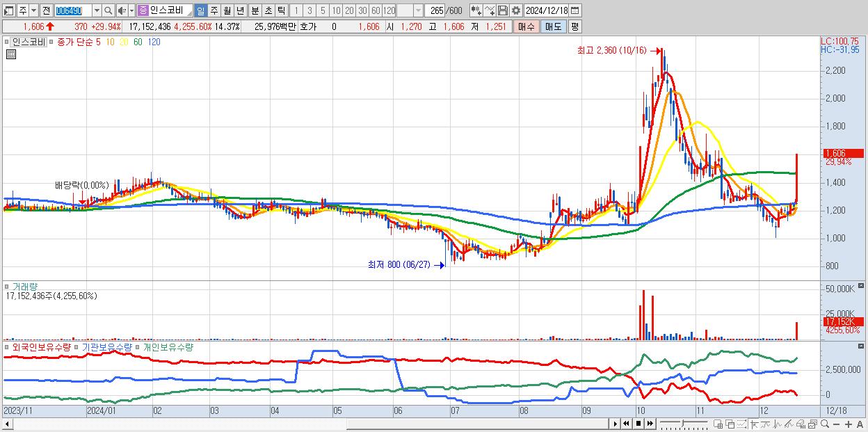Select the 월 (monthly) period toggle
Screen dimensions: 868x432
227,10
